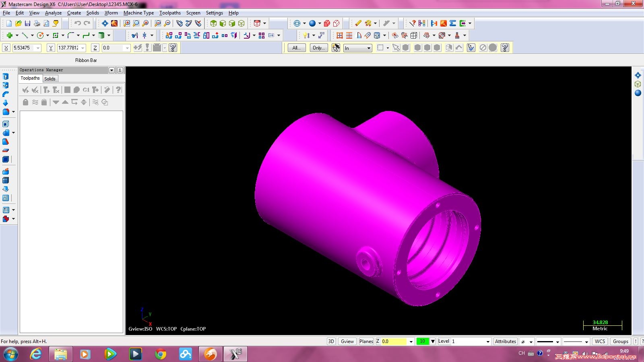The image size is (644, 362).
Task: Open a file with the folder icon
Action: tap(18, 23)
